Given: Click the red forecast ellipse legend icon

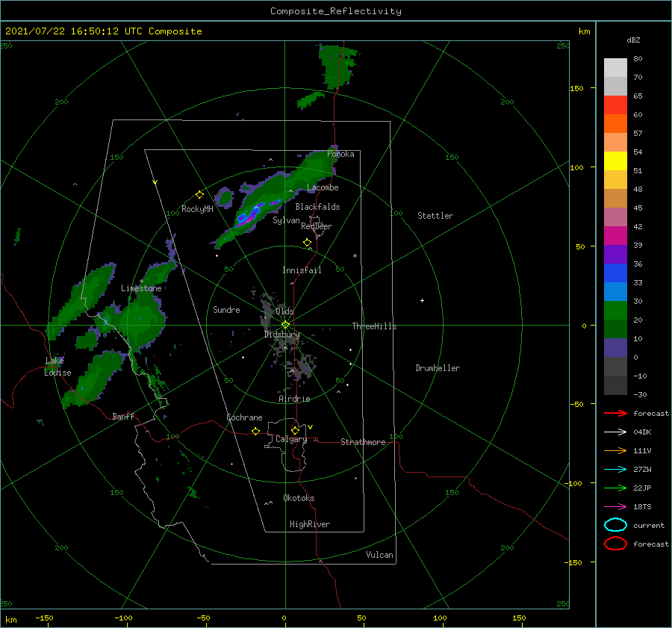Looking at the screenshot, I should [x=615, y=544].
